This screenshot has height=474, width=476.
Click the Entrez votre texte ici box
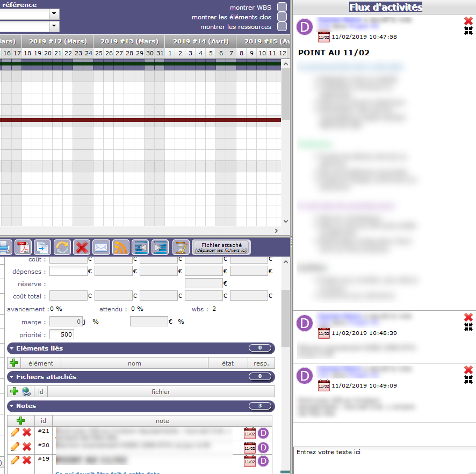pos(385,460)
